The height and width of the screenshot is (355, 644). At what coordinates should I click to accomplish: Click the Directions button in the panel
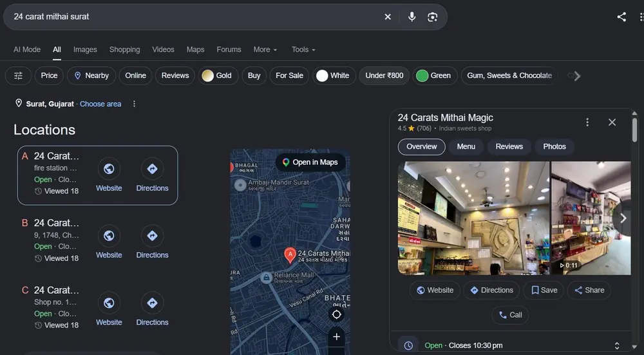[x=491, y=290]
